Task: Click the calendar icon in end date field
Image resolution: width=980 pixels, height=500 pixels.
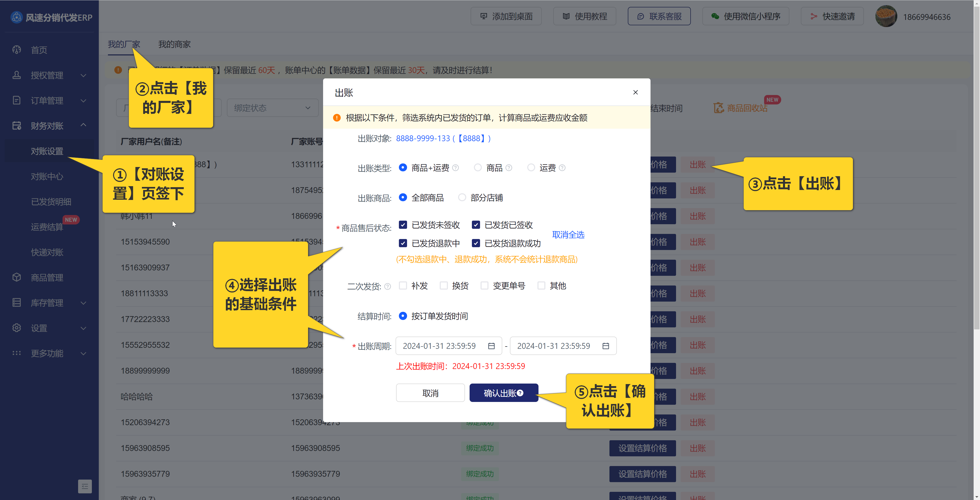Action: (606, 346)
